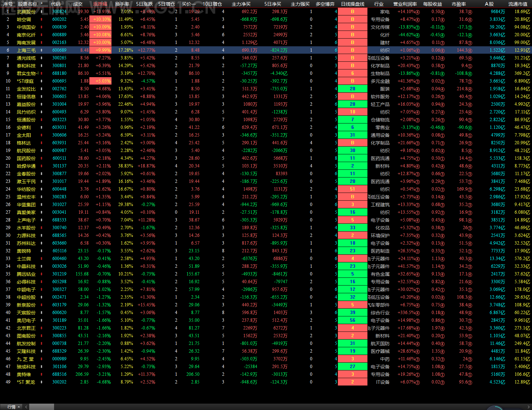Image resolution: width=532 pixels, height=410 pixels.
Task: Select the stock name 上海三毛
Action: pyautogui.click(x=26, y=50)
